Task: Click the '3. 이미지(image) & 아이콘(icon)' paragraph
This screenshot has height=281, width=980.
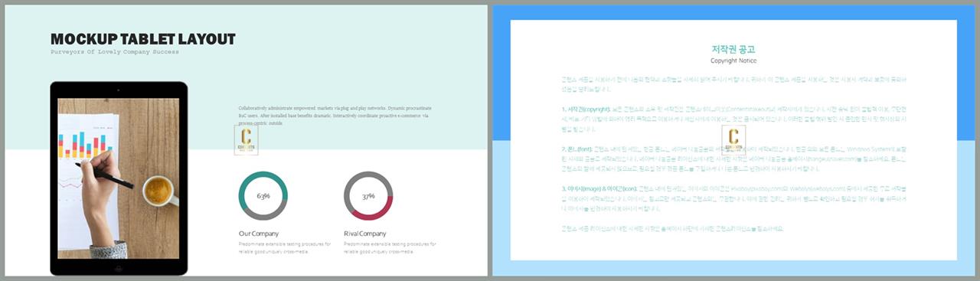Action: pyautogui.click(x=733, y=198)
